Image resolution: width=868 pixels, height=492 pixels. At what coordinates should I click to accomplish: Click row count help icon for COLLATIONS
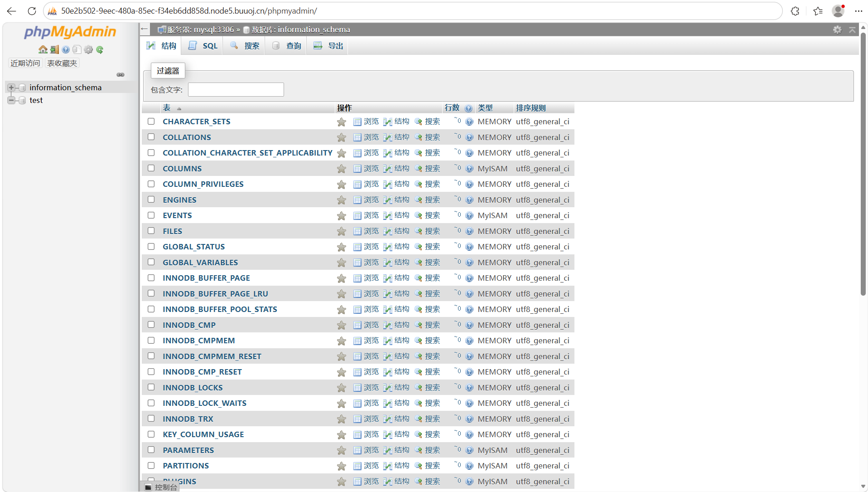click(x=469, y=137)
